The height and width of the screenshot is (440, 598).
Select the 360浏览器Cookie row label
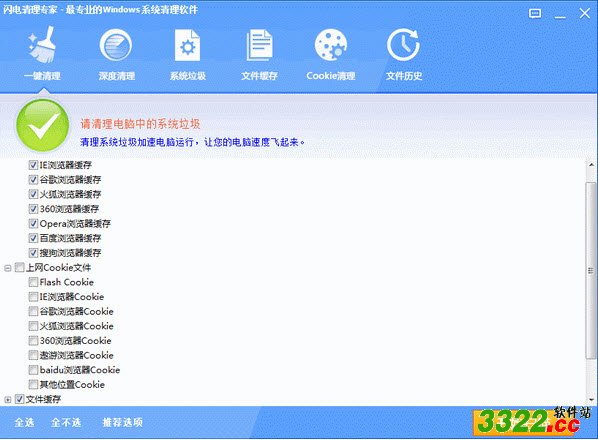[x=76, y=340]
